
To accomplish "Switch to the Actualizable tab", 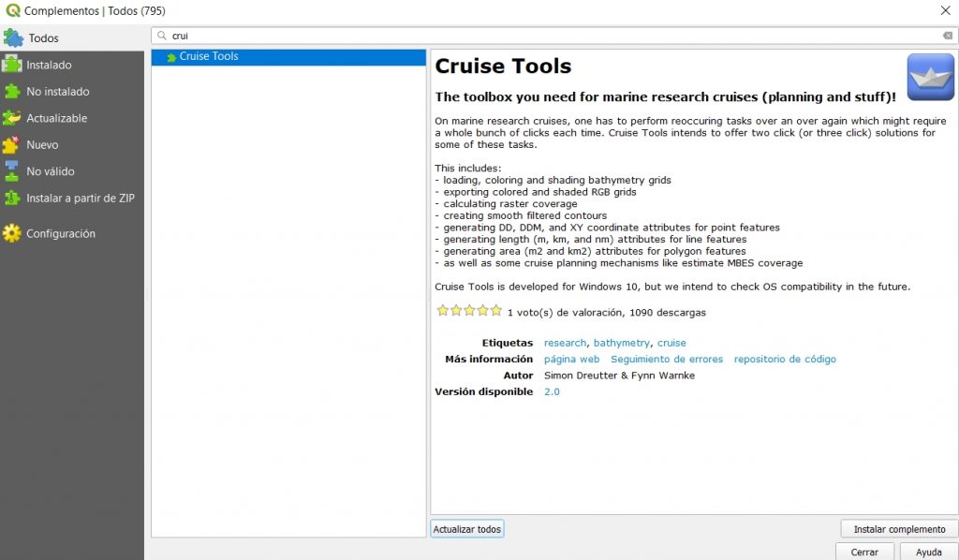I will point(56,118).
